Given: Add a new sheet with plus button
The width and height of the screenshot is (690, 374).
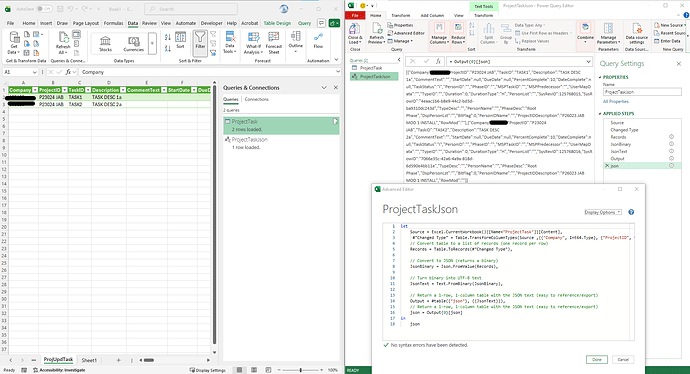Looking at the screenshot, I should point(118,360).
